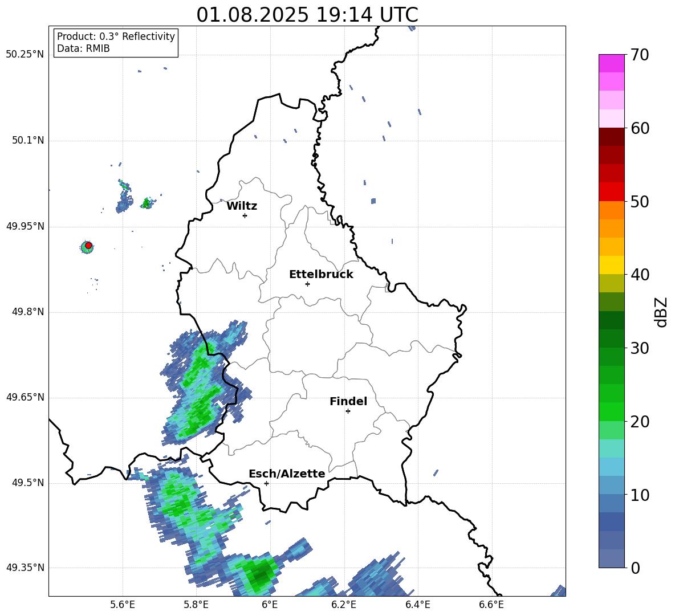Click the red dot radar marker
Viewport: 675px width, 616px height.
pos(88,246)
